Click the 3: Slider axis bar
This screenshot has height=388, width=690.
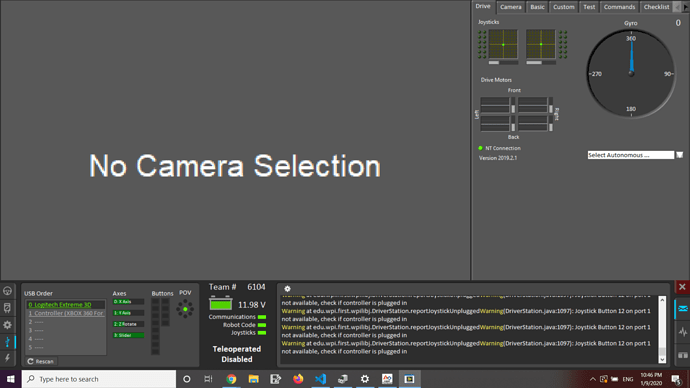click(x=128, y=335)
